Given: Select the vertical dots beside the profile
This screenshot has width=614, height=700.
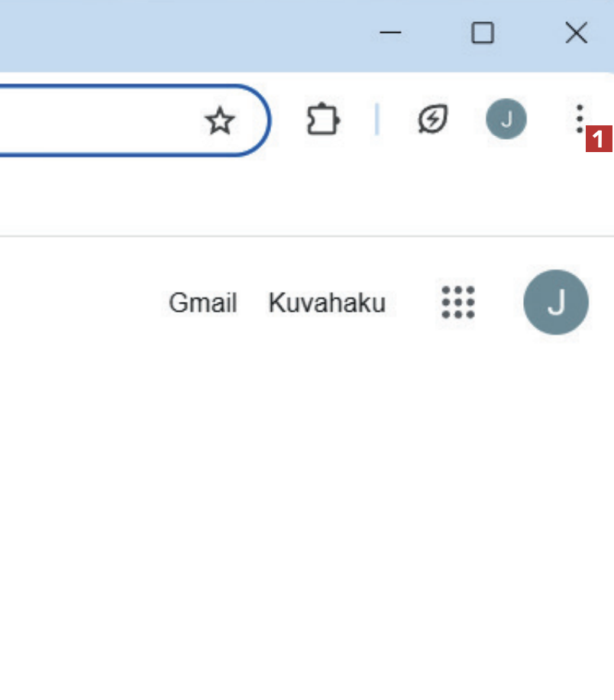Looking at the screenshot, I should pos(580,119).
